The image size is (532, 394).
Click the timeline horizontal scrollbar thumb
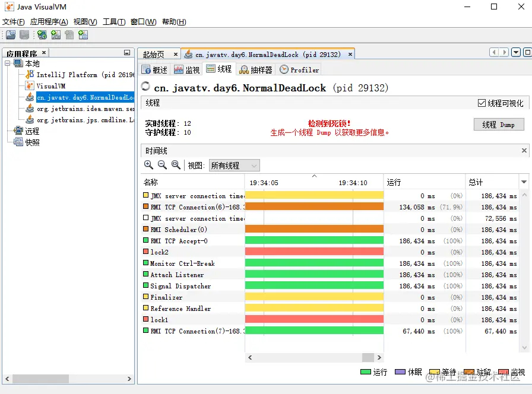(x=368, y=357)
